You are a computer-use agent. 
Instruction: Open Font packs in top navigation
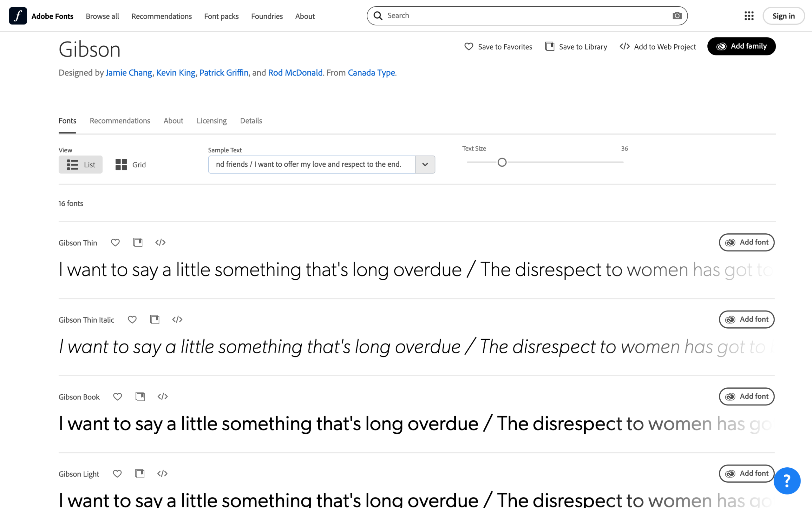[221, 16]
